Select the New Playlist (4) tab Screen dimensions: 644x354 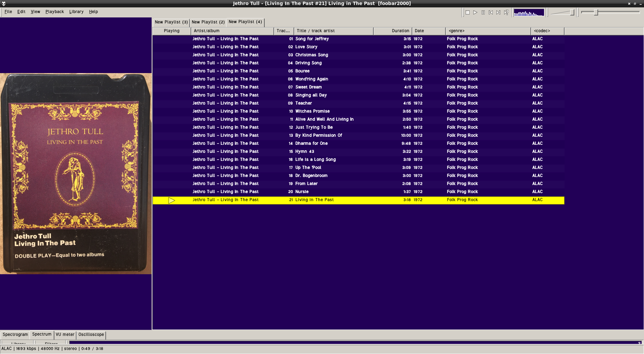click(x=245, y=22)
